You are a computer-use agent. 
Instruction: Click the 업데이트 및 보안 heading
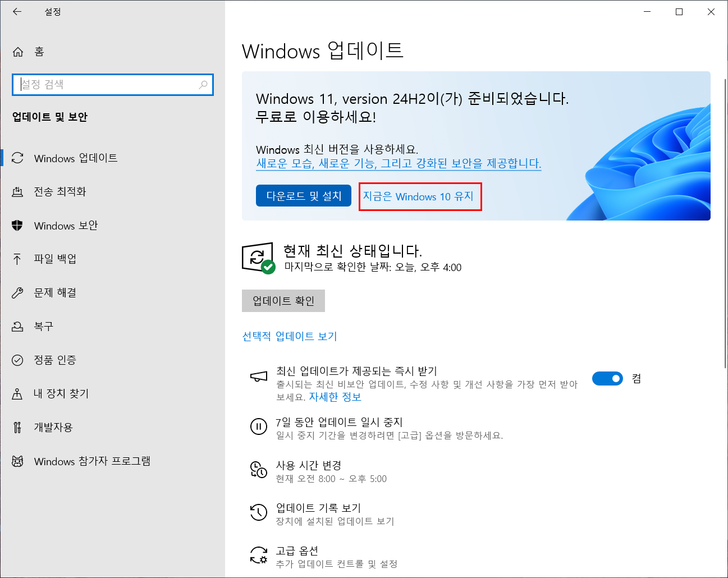pyautogui.click(x=50, y=117)
